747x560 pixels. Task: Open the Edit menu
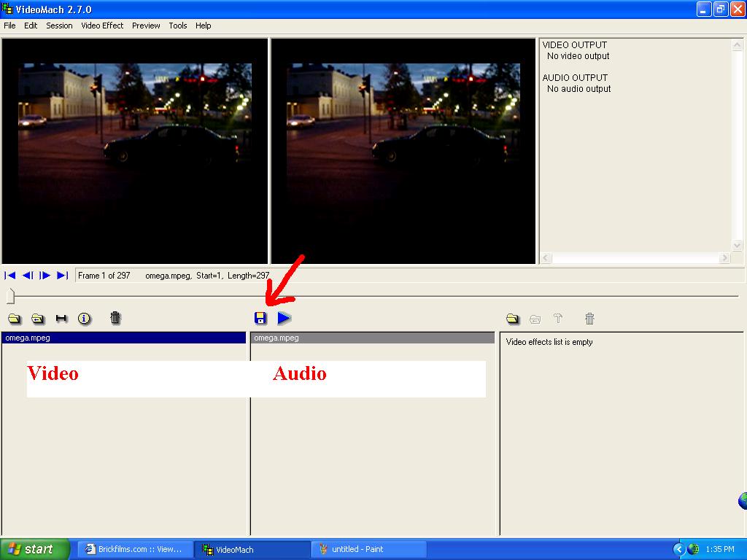31,26
